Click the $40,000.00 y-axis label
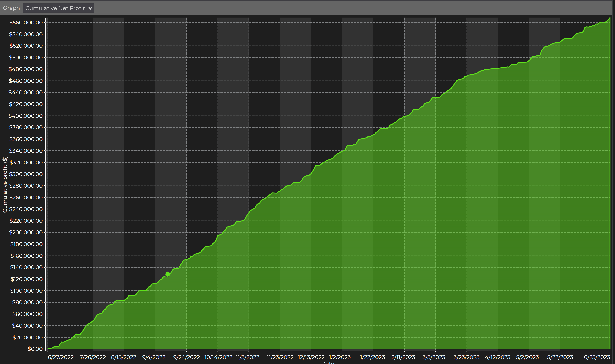615x364 pixels. tap(27, 325)
